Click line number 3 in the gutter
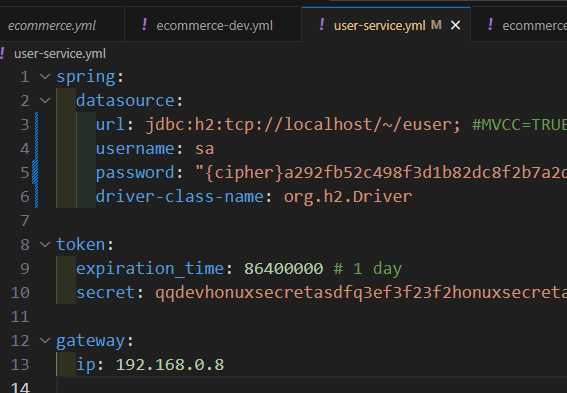 click(x=25, y=125)
